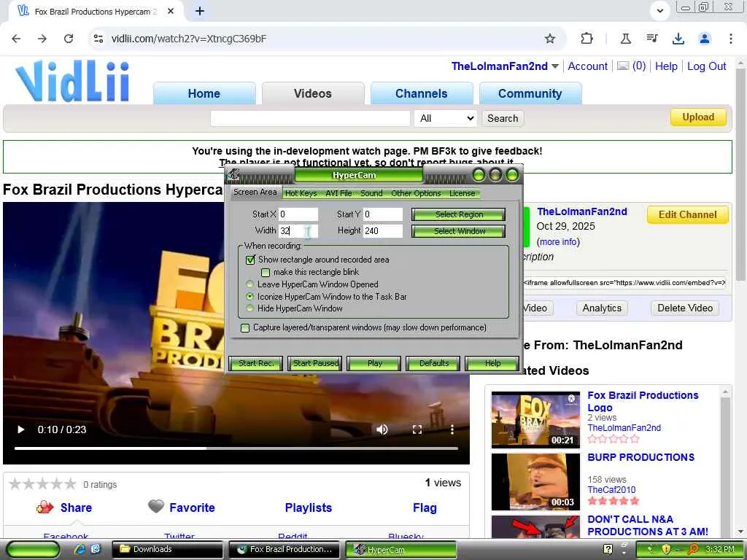Viewport: 747px width, 560px height.
Task: Click Start button on taskbar
Action: click(x=34, y=550)
